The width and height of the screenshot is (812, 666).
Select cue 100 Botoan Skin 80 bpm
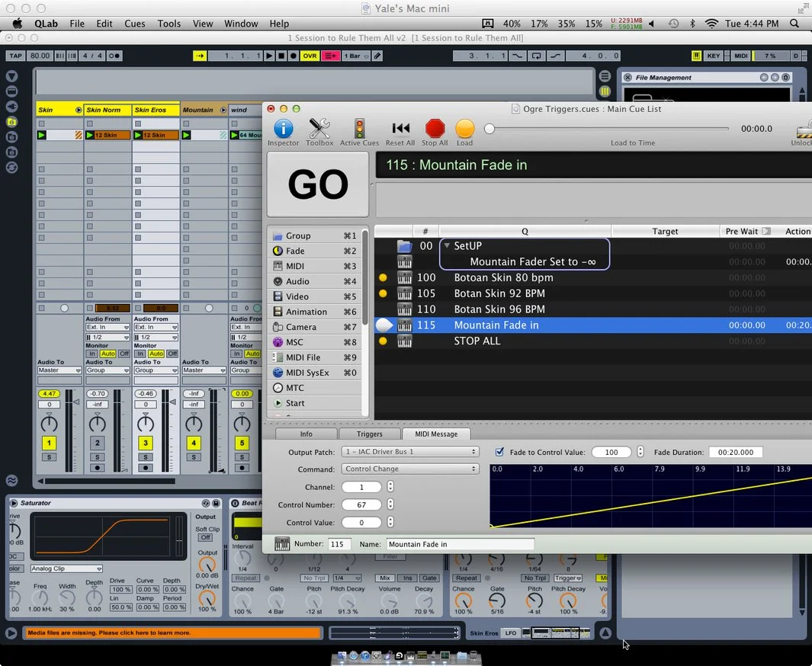click(x=593, y=278)
